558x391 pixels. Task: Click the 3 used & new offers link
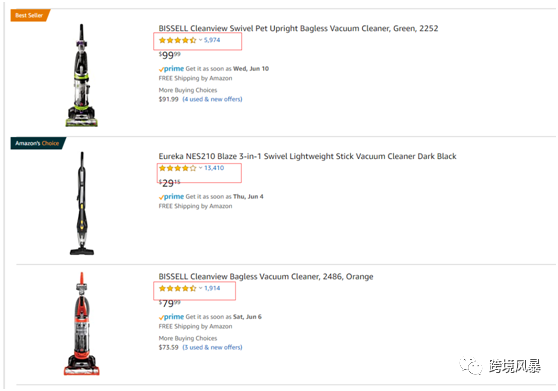click(x=212, y=347)
